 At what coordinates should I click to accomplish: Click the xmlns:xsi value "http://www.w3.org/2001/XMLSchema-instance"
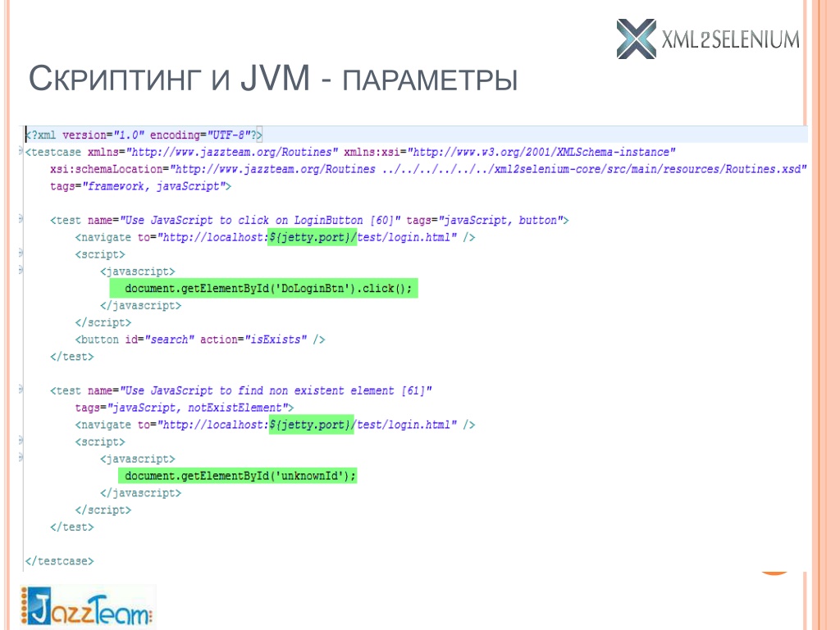coord(541,152)
